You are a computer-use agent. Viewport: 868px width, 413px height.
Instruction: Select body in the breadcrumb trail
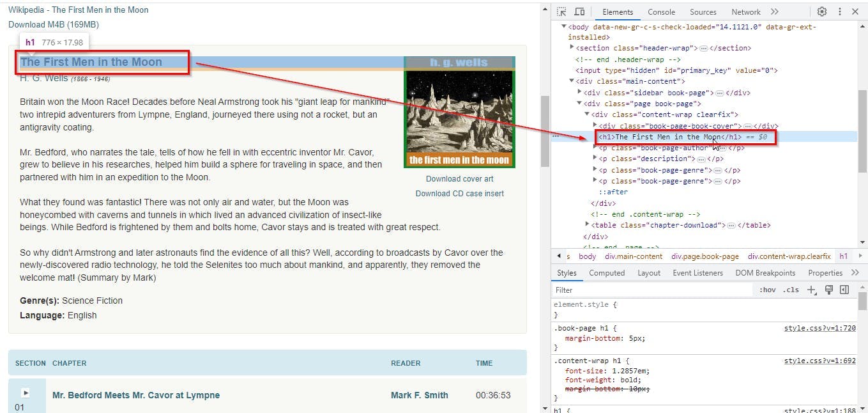click(588, 256)
